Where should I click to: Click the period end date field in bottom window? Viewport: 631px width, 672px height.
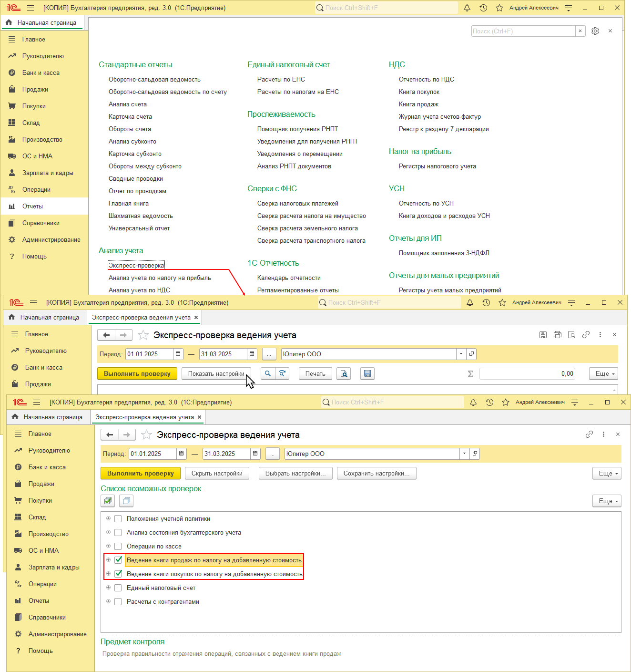click(226, 454)
